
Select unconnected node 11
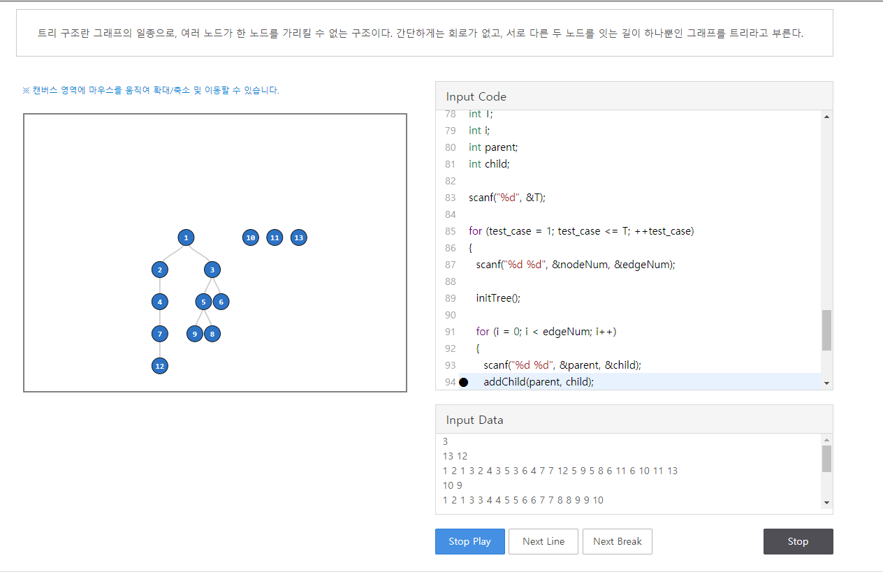275,237
